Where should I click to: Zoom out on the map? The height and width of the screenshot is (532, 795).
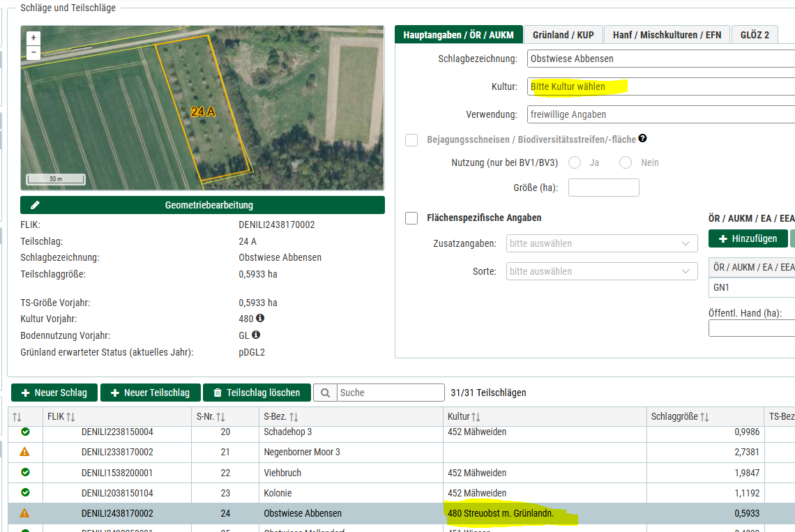click(x=33, y=52)
